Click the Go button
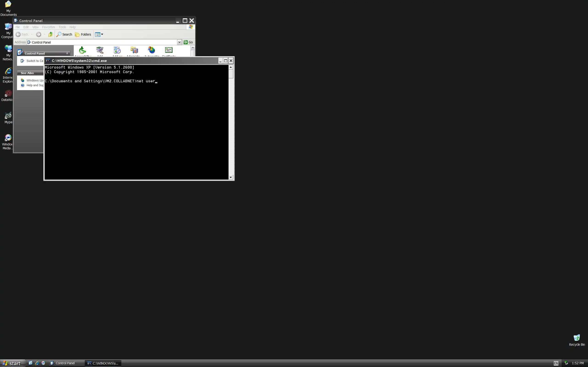Screen dimensions: 588x367 (x=188, y=42)
